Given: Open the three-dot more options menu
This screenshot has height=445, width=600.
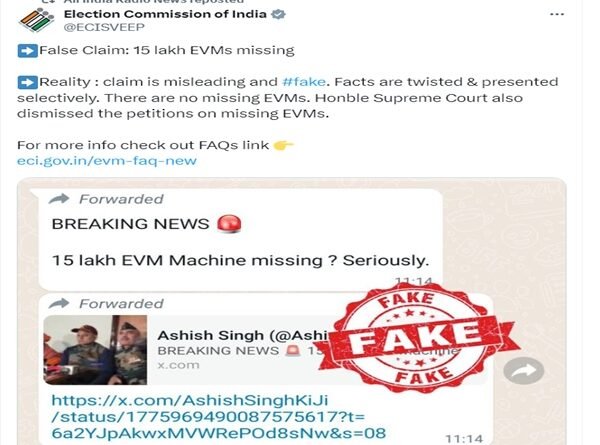Looking at the screenshot, I should click(557, 14).
